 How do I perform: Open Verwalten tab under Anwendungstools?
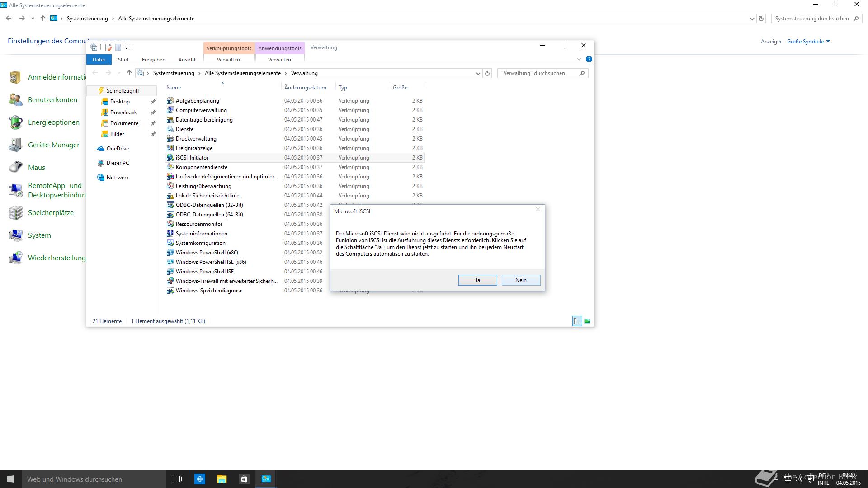pyautogui.click(x=279, y=60)
